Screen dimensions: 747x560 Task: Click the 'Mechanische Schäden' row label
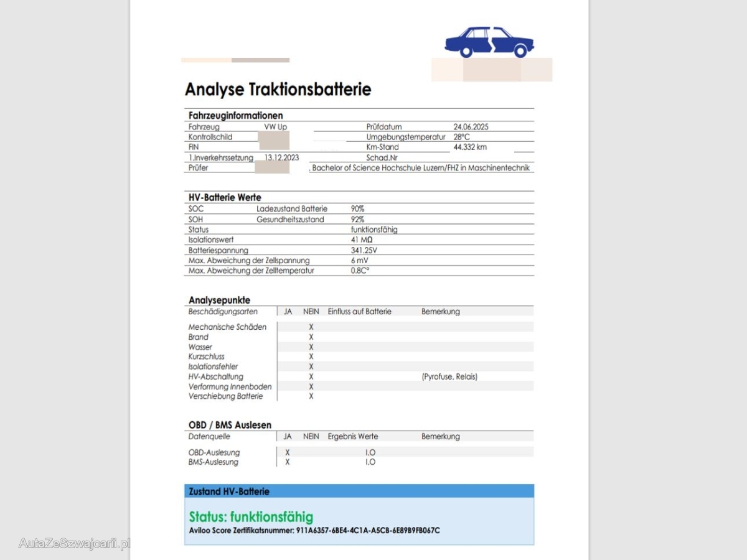tap(227, 327)
